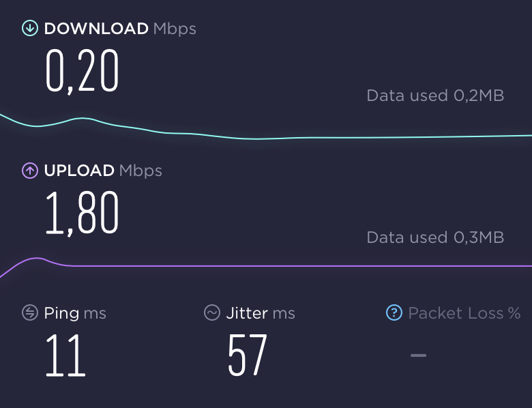This screenshot has width=532, height=408.
Task: Click the 0,20 download speed value
Action: click(82, 71)
